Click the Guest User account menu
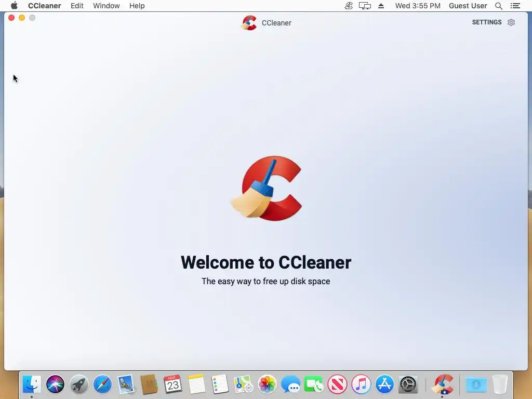This screenshot has width=532, height=399. pos(468,6)
